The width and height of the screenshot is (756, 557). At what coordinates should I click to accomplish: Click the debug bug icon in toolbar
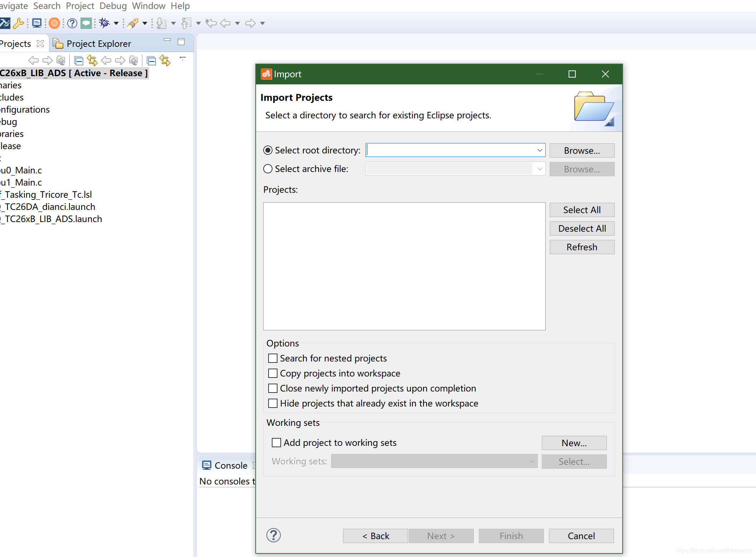pos(104,23)
